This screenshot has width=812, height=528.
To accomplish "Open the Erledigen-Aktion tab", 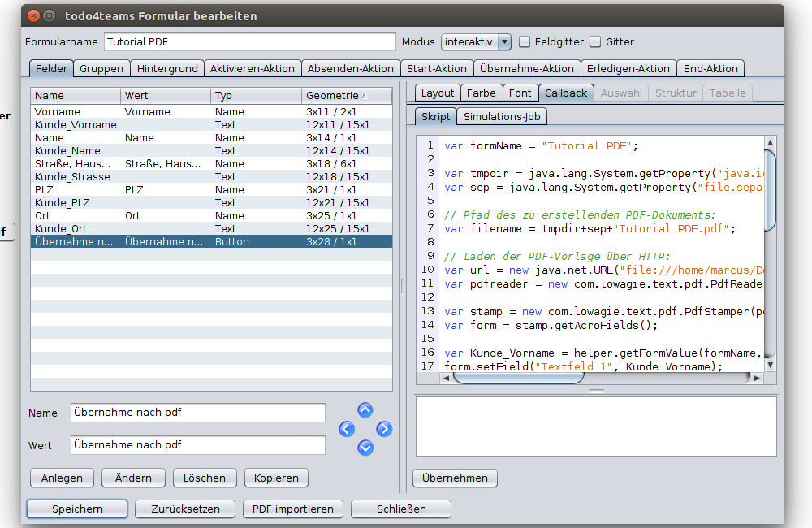I will pyautogui.click(x=628, y=68).
